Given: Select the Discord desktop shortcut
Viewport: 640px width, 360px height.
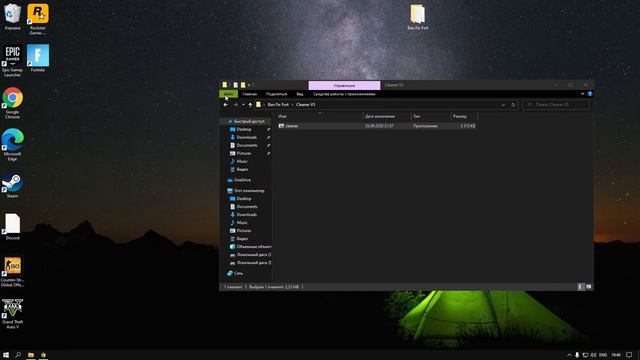Looking at the screenshot, I should [x=12, y=227].
